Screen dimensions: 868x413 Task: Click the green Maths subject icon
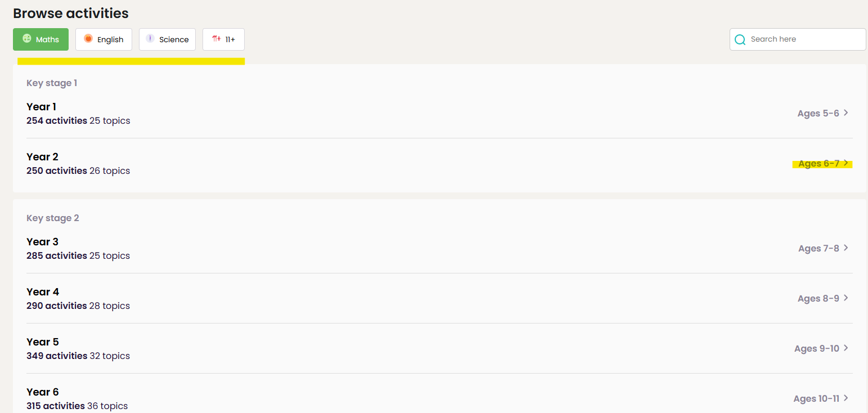point(26,39)
